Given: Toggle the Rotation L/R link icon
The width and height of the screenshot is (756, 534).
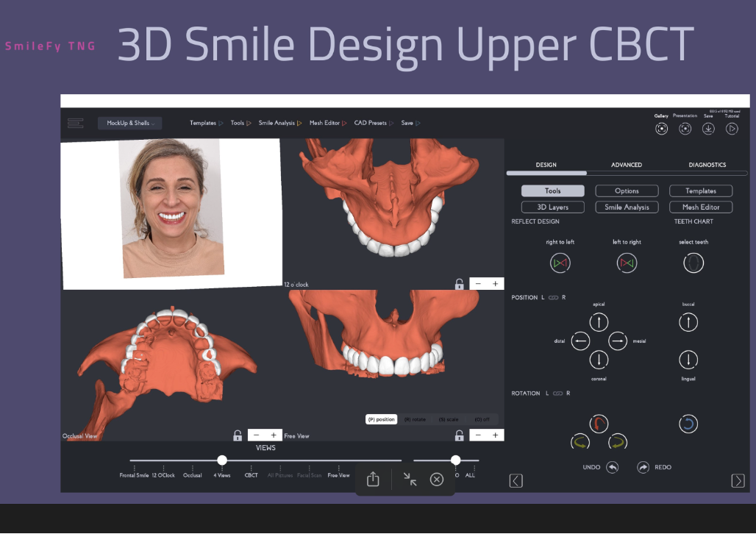Looking at the screenshot, I should tap(557, 394).
